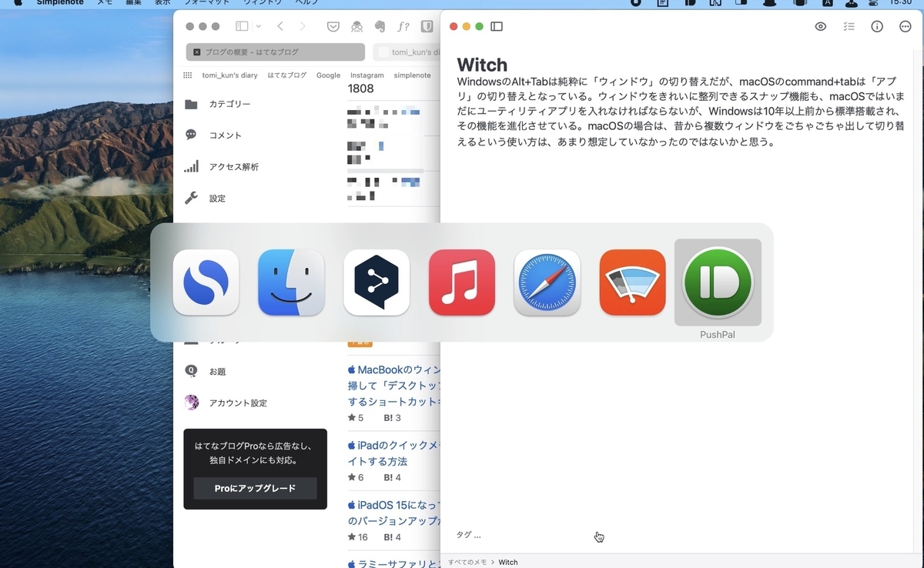Click the star count 16

pyautogui.click(x=358, y=537)
